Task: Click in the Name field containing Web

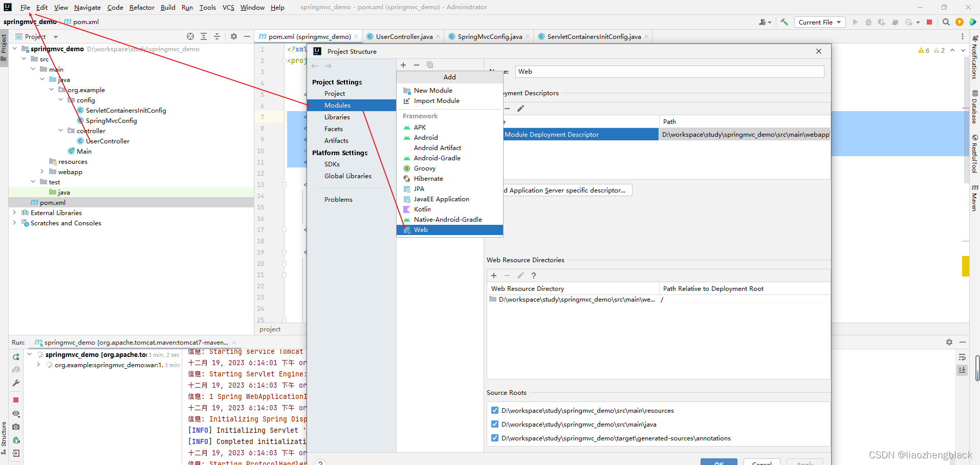Action: [x=670, y=72]
